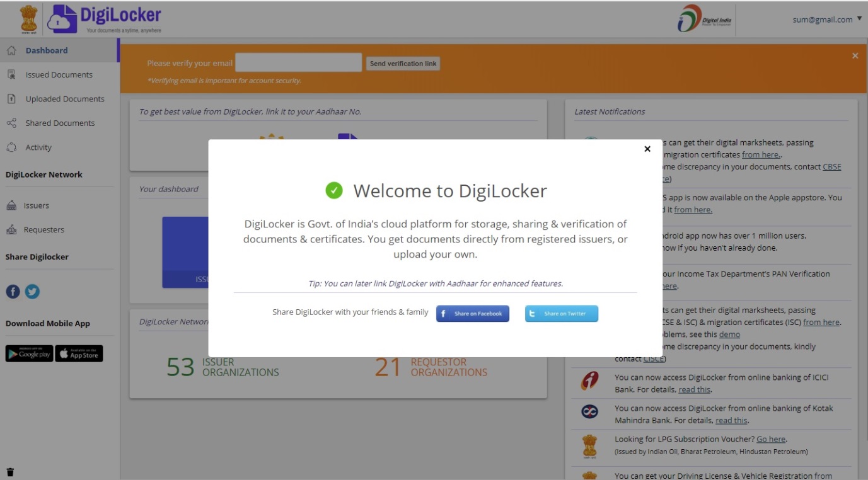Click the green checkmark in welcome dialog

pyautogui.click(x=334, y=190)
